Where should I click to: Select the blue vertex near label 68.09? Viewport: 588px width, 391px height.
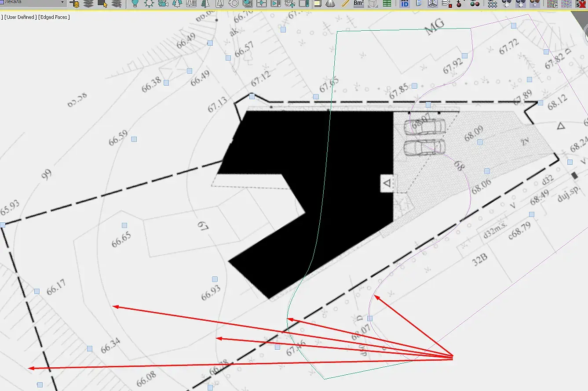click(480, 142)
